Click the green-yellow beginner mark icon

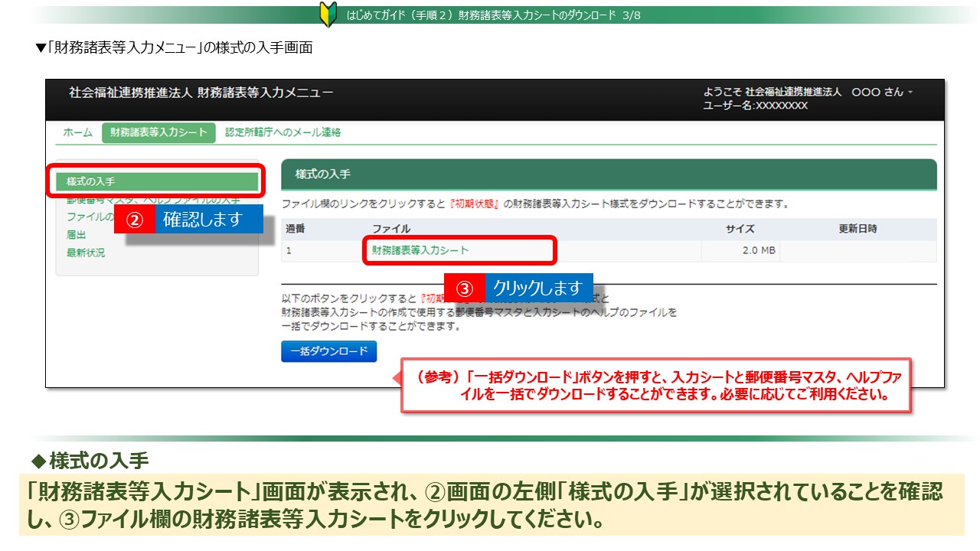click(328, 15)
